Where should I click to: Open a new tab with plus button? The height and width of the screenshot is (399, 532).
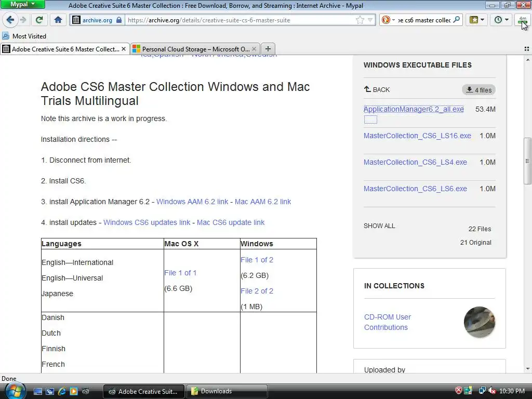(x=268, y=49)
